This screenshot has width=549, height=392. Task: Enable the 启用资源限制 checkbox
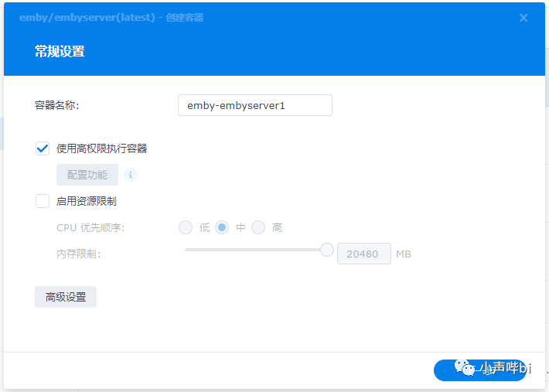tap(43, 201)
